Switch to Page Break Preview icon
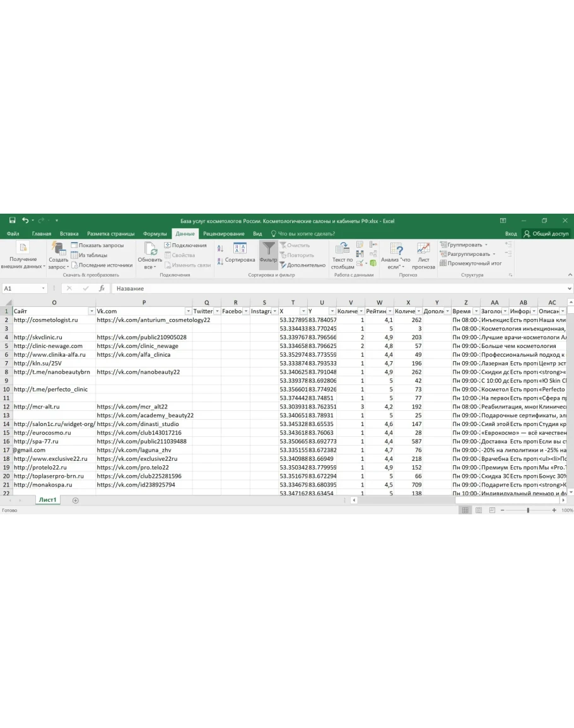574x728 pixels. click(x=492, y=511)
